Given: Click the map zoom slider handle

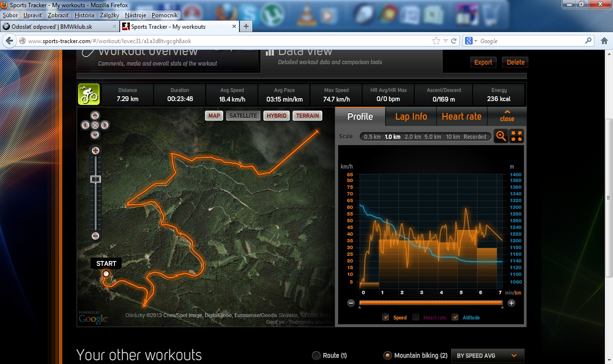Looking at the screenshot, I should [95, 179].
